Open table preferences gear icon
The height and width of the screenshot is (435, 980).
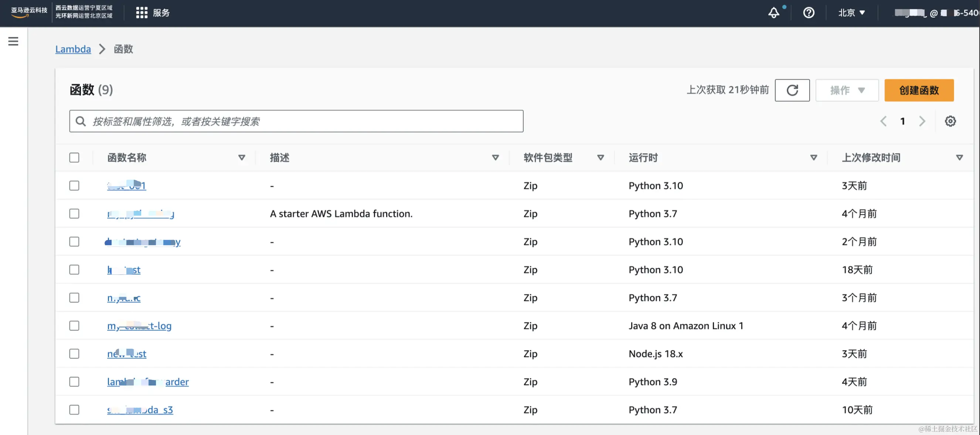tap(950, 121)
